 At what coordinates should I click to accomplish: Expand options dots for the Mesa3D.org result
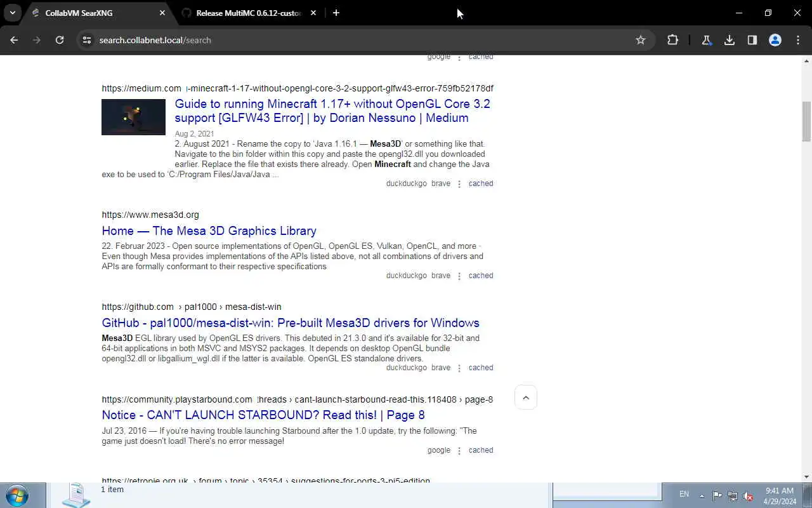point(459,276)
